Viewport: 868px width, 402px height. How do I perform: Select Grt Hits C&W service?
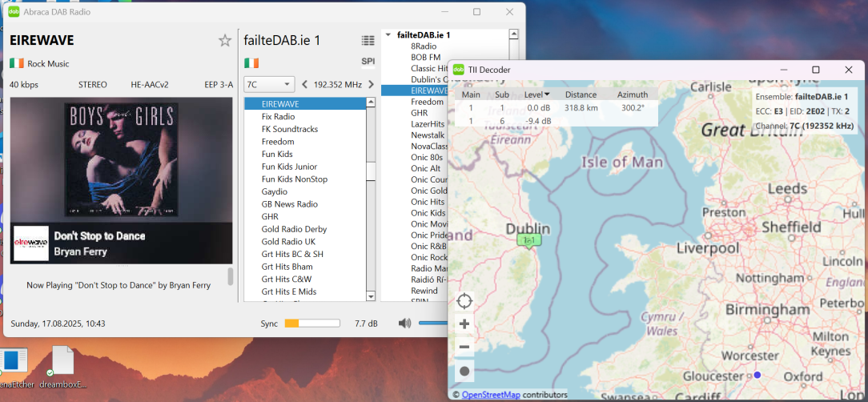[305, 279]
